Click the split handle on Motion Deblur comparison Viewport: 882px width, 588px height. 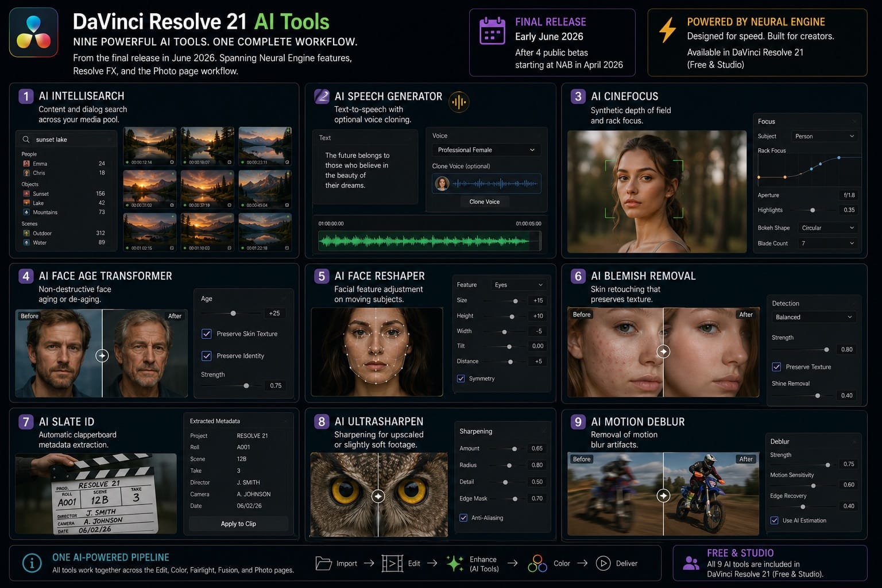tap(663, 495)
